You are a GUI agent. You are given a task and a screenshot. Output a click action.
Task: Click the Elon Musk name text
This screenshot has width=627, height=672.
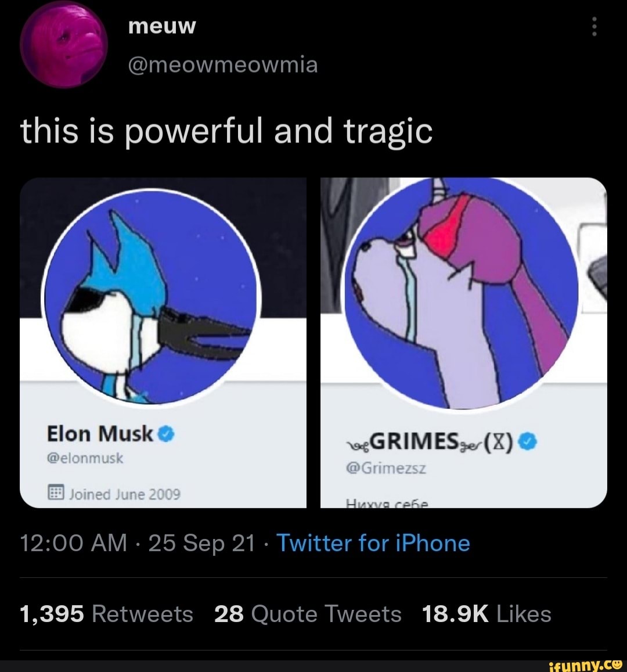pyautogui.click(x=100, y=433)
